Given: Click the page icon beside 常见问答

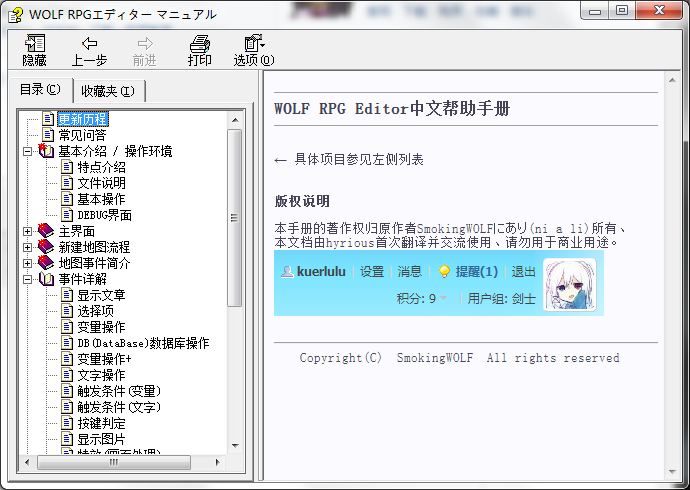Looking at the screenshot, I should (48, 135).
